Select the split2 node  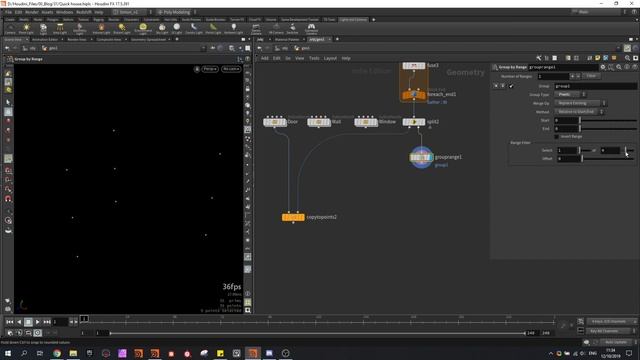click(413, 122)
